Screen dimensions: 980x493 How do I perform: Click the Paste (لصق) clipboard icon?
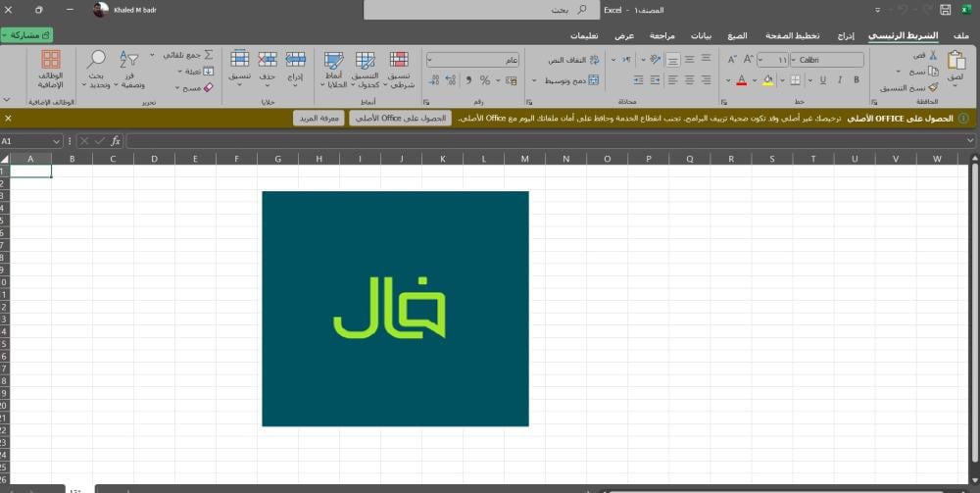pos(955,61)
